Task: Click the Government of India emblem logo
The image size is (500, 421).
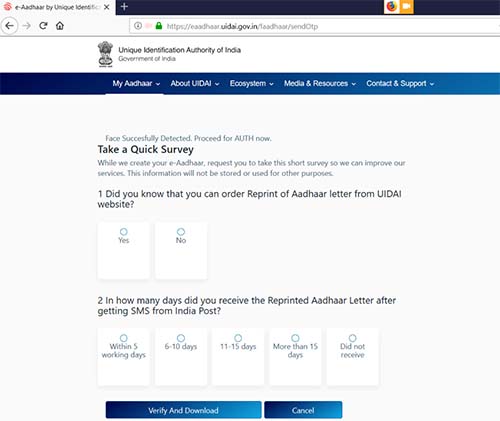Action: tap(105, 54)
